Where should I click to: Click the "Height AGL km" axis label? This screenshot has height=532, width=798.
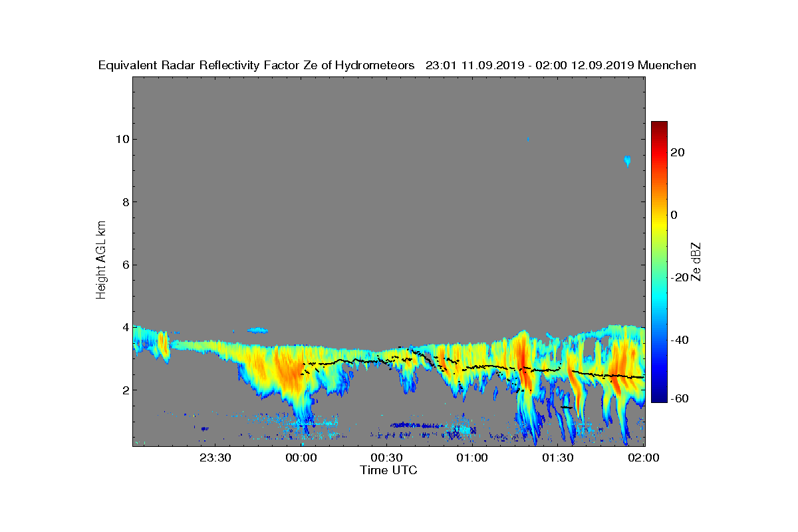101,261
